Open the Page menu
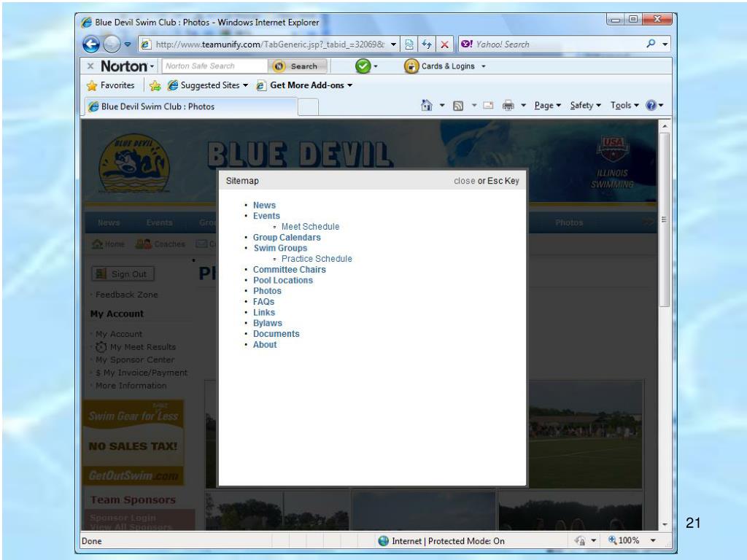This screenshot has height=560, width=747. (547, 105)
